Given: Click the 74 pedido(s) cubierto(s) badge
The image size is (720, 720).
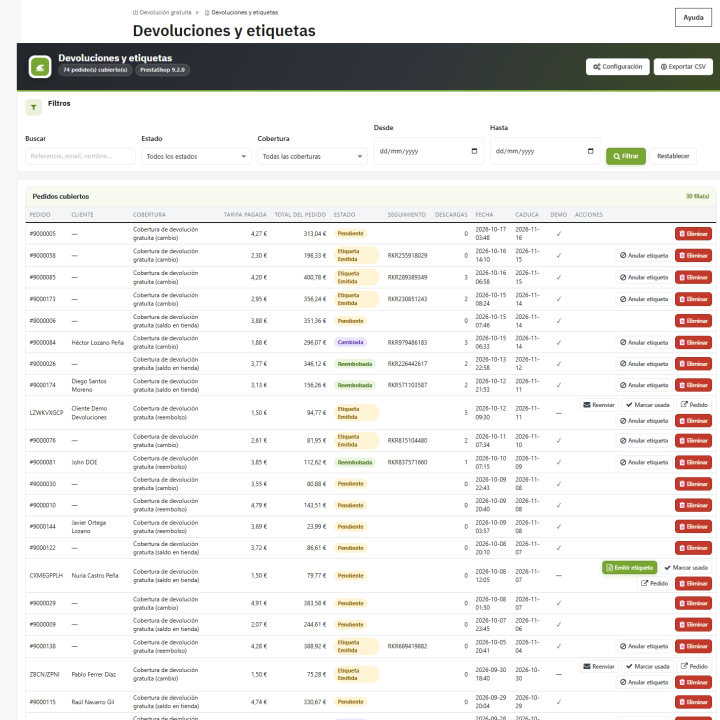Looking at the screenshot, I should tap(95, 70).
